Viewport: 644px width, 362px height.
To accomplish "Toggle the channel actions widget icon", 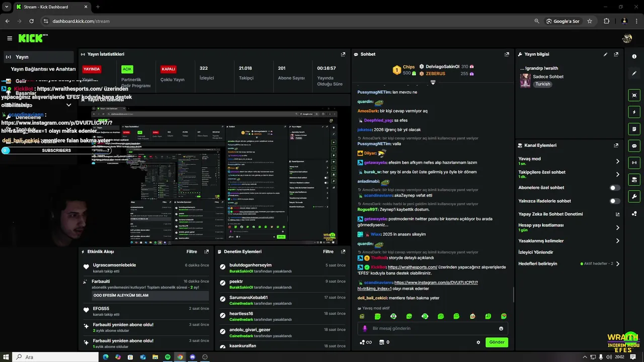I will tap(634, 179).
